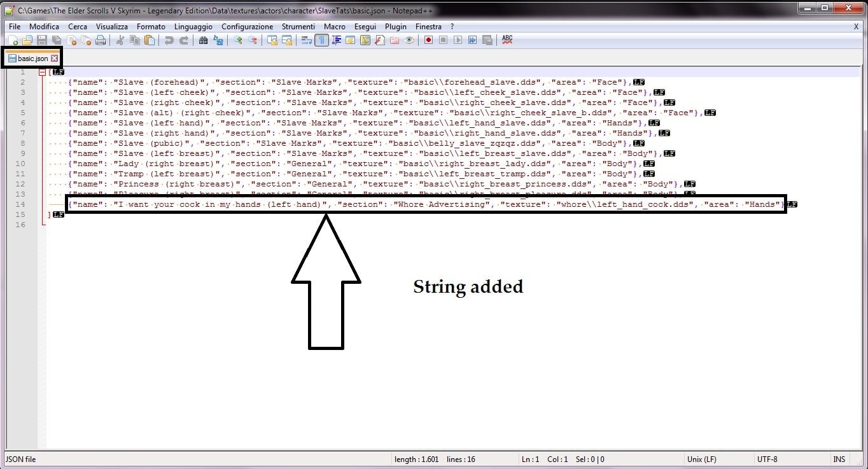Click the Paste clipboard toolbar icon

coord(150,40)
